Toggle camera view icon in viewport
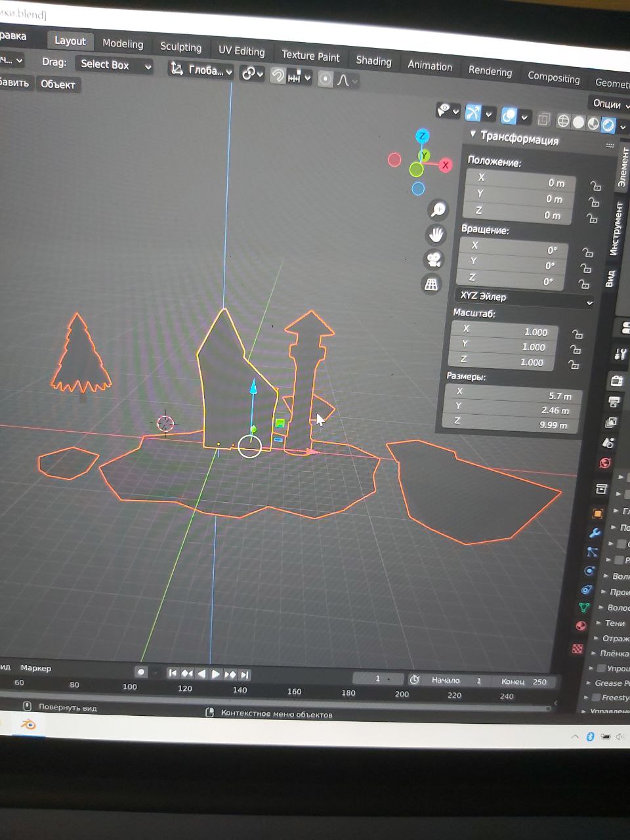 click(433, 259)
